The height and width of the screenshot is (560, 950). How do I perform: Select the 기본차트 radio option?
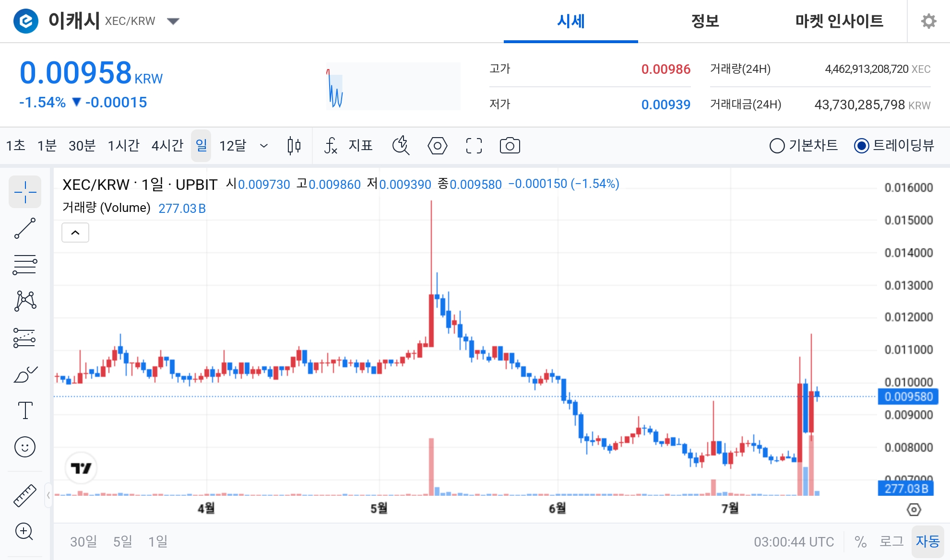[x=804, y=145]
